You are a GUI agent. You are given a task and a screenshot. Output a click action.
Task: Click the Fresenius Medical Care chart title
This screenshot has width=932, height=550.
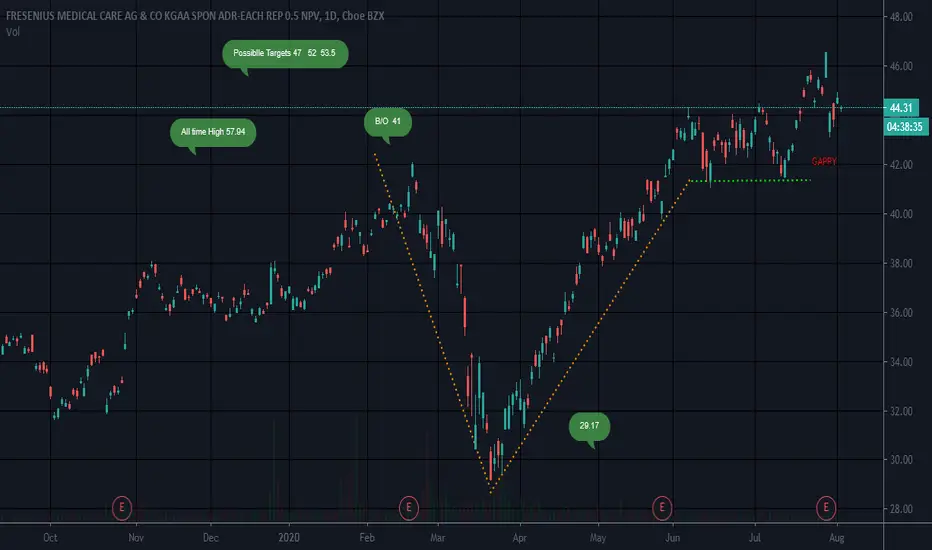(195, 16)
